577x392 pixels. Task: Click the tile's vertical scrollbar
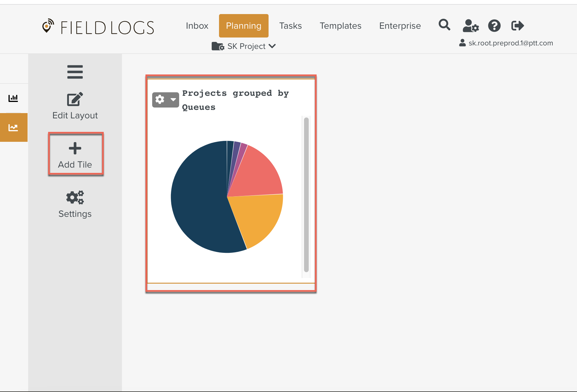[306, 195]
